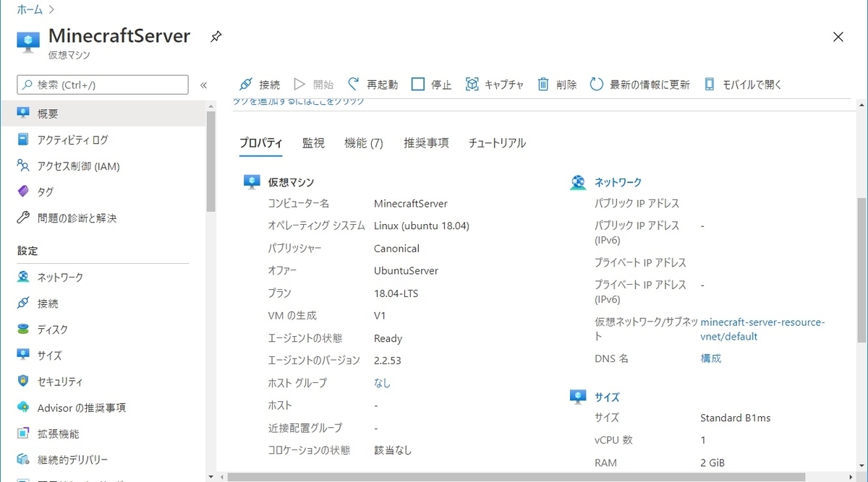Switch to the 監視 tab
Viewport: 868px width, 482px height.
[x=312, y=142]
